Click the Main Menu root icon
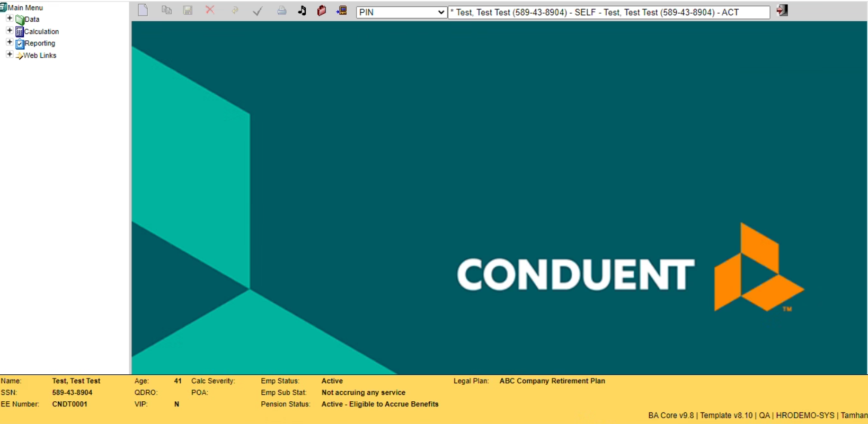Screen dimensions: 868x424 pos(3,7)
